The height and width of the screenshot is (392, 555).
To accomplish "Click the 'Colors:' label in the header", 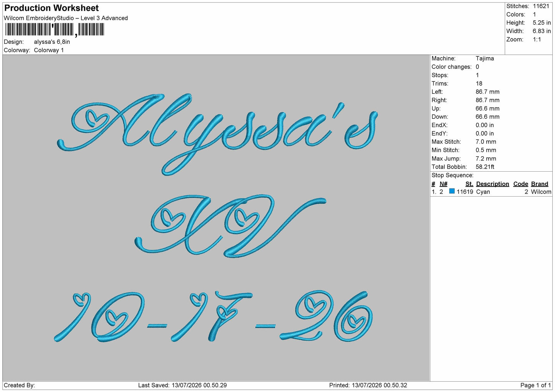I will (x=516, y=15).
